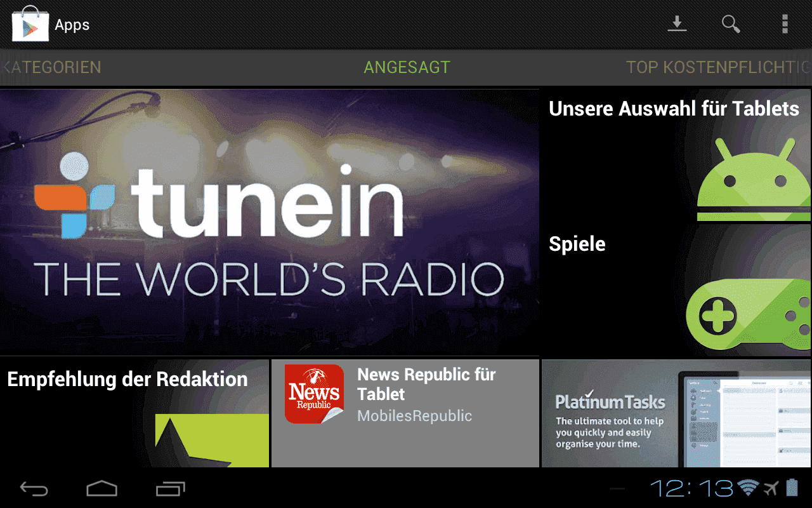The image size is (812, 508).
Task: Tap the battery status icon
Action: [x=792, y=488]
